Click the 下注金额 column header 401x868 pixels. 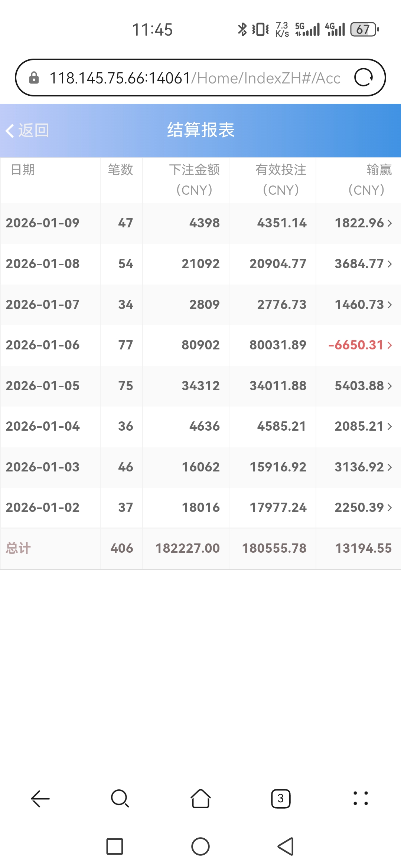(194, 180)
